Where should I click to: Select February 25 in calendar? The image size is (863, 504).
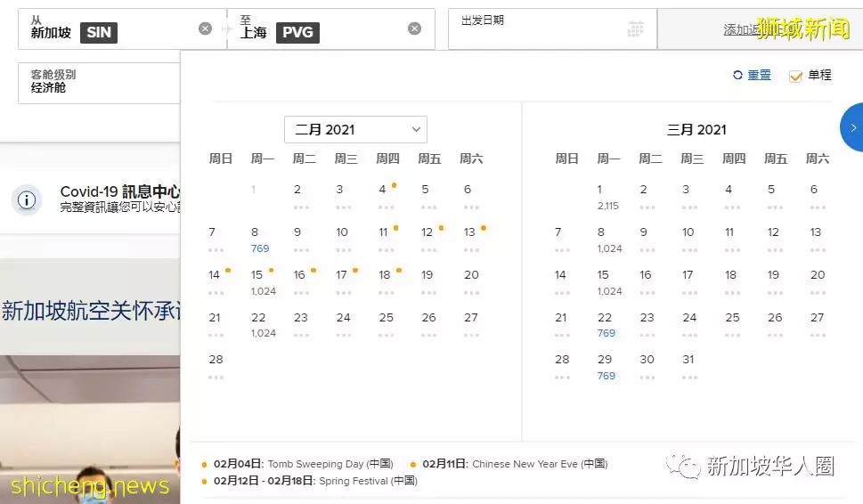point(387,325)
